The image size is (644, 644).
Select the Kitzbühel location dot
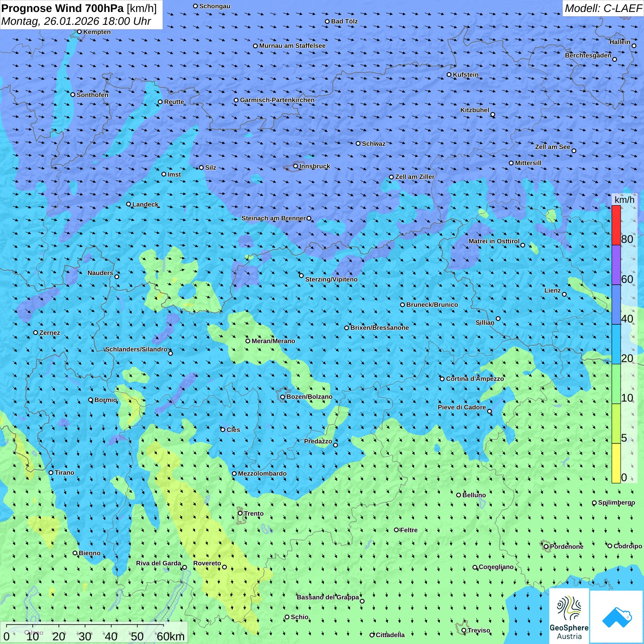tap(493, 115)
